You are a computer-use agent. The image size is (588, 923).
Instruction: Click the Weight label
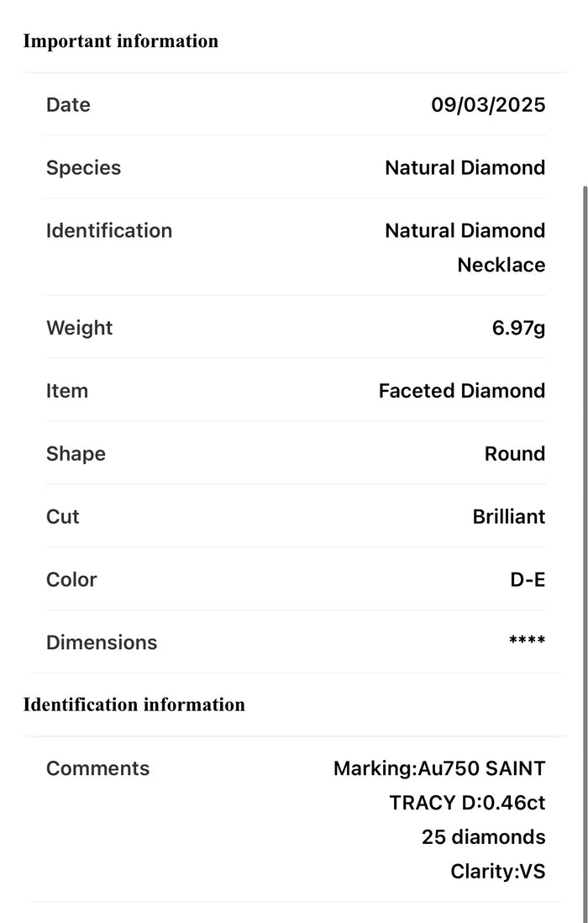pos(79,328)
